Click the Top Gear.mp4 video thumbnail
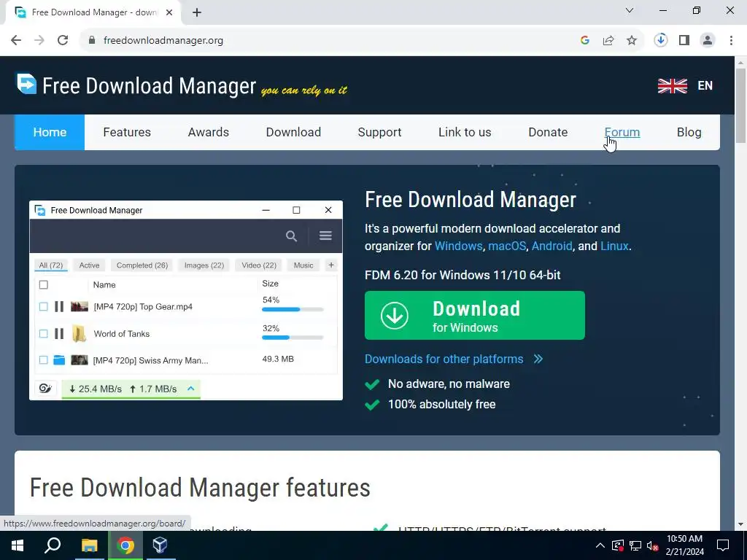The width and height of the screenshot is (747, 560). [x=80, y=307]
